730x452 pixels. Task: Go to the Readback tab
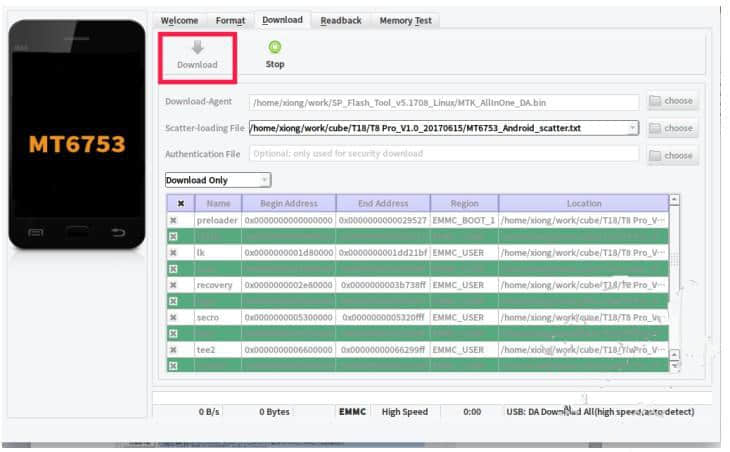(x=341, y=20)
